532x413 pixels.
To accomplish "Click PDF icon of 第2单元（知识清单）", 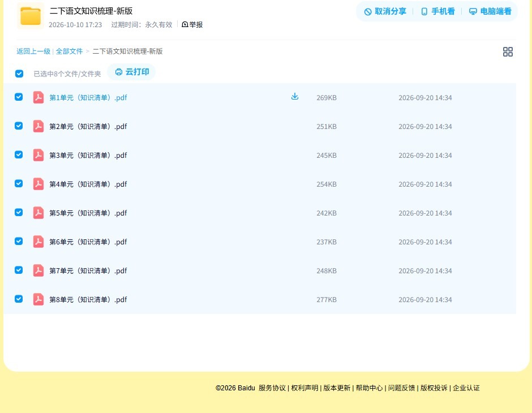I will pyautogui.click(x=38, y=126).
